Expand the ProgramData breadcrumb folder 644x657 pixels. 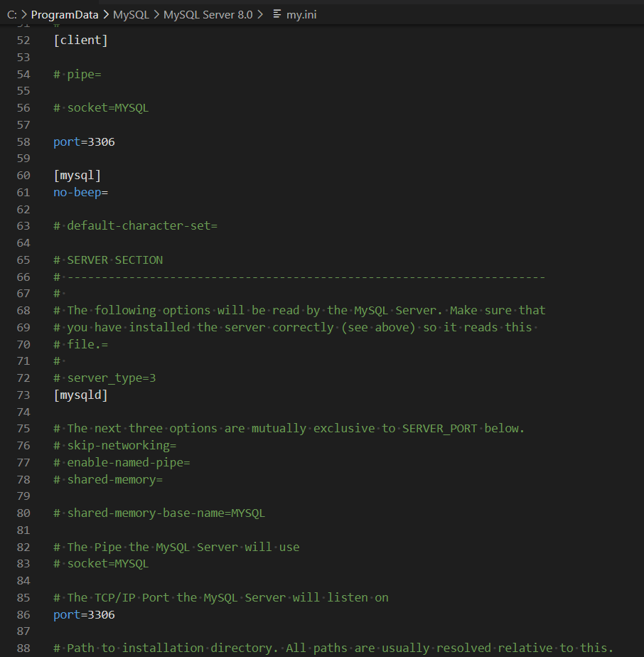[64, 14]
